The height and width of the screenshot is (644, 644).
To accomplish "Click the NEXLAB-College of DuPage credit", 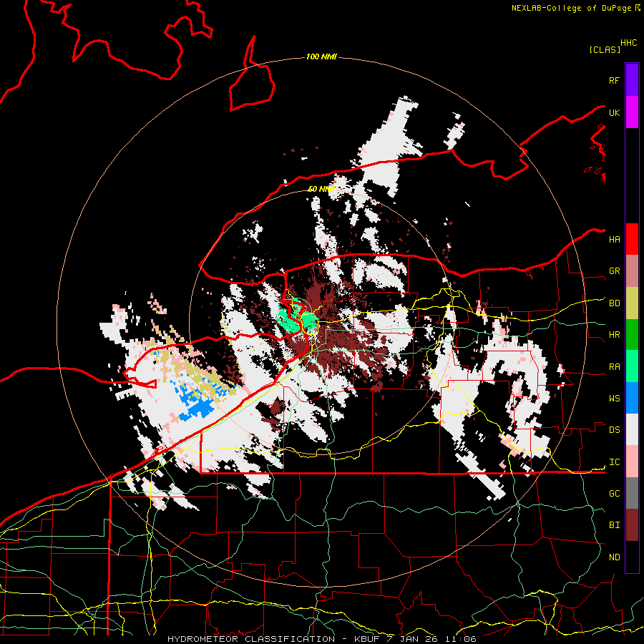I will click(571, 8).
